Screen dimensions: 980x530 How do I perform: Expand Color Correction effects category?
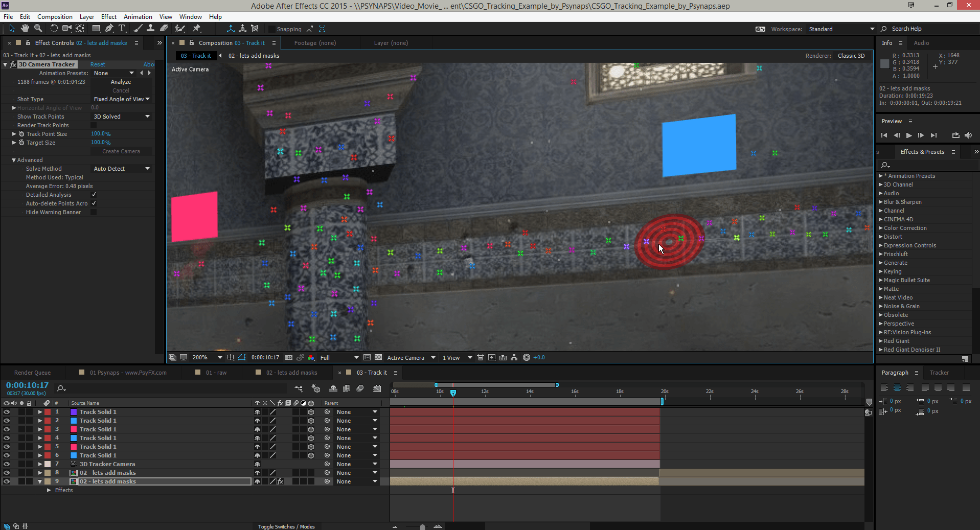[881, 228]
